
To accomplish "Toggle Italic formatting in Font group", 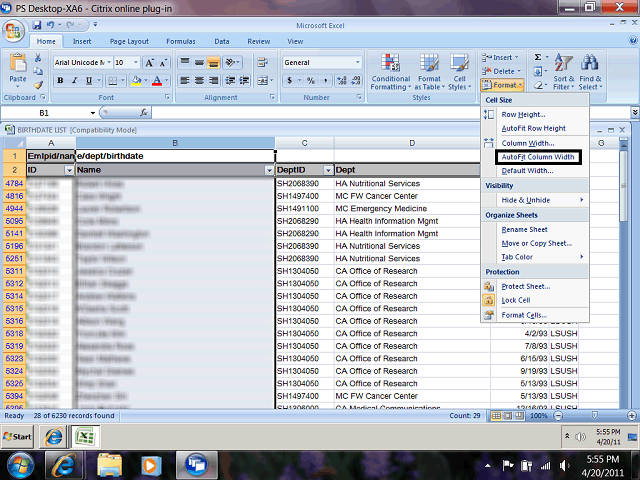I will (x=74, y=80).
